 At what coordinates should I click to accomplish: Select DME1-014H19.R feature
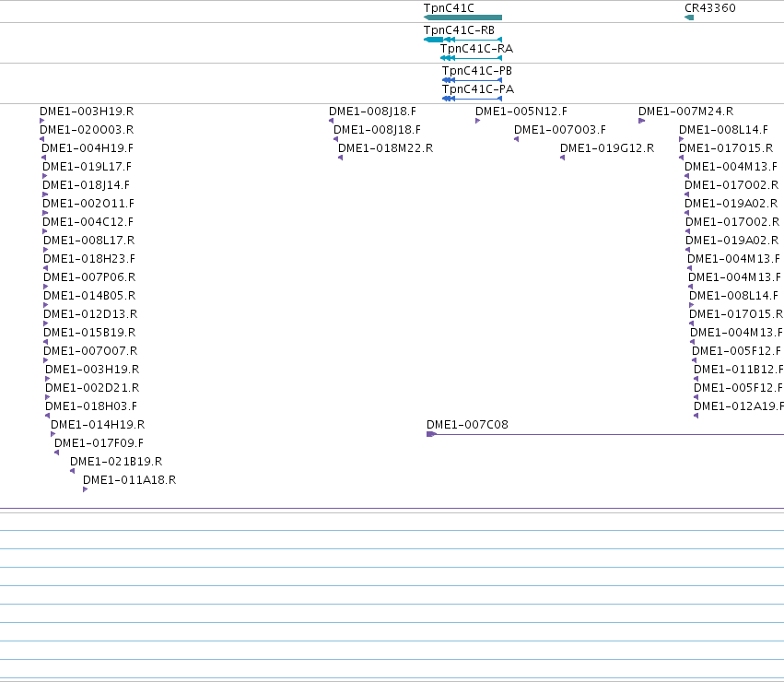(x=98, y=425)
